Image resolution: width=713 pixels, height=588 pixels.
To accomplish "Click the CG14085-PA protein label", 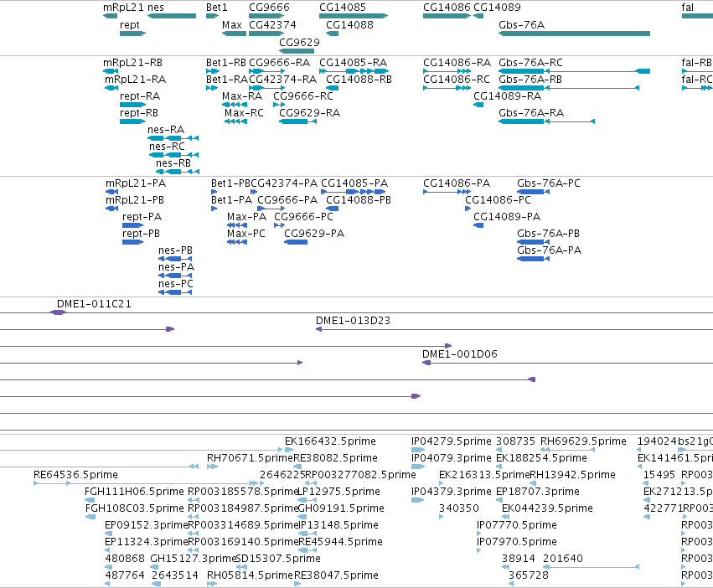I will tap(354, 183).
